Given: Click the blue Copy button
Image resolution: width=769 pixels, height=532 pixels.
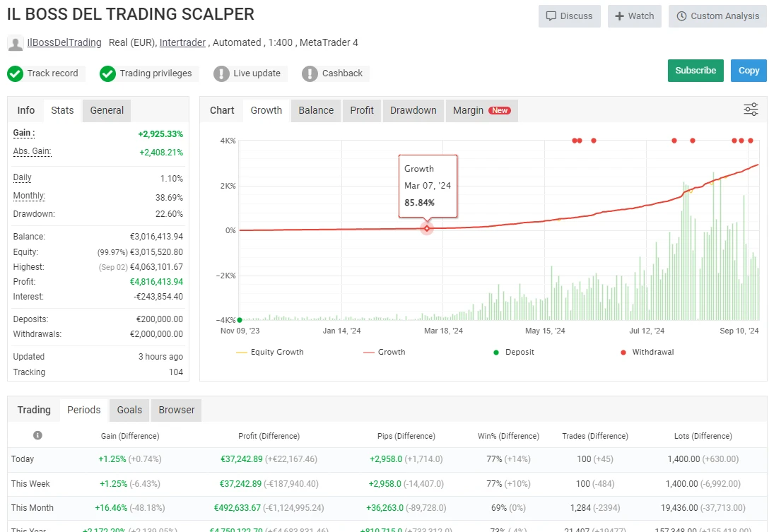Looking at the screenshot, I should (749, 71).
